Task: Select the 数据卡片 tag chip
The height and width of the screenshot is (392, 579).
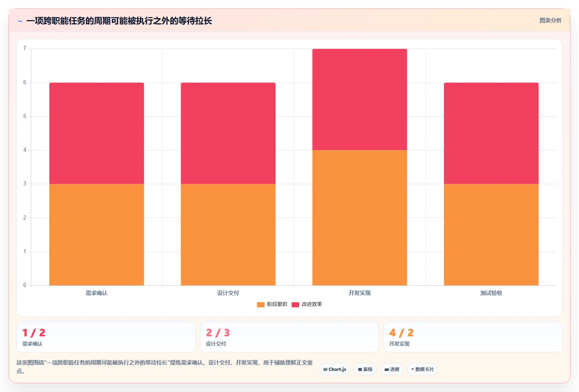Action: pyautogui.click(x=422, y=369)
